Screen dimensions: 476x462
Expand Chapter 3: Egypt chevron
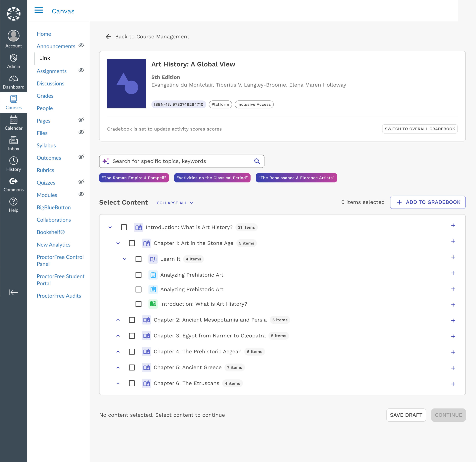(x=118, y=336)
